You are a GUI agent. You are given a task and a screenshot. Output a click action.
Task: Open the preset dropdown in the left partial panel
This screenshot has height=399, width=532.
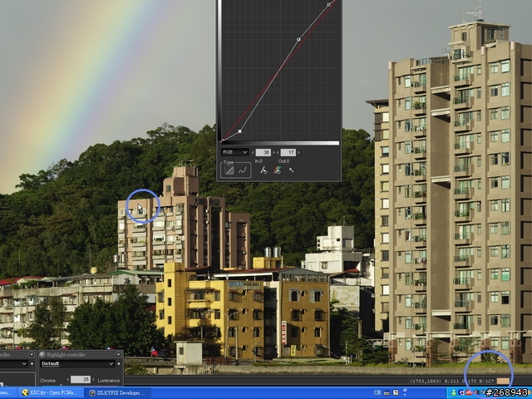[x=13, y=364]
